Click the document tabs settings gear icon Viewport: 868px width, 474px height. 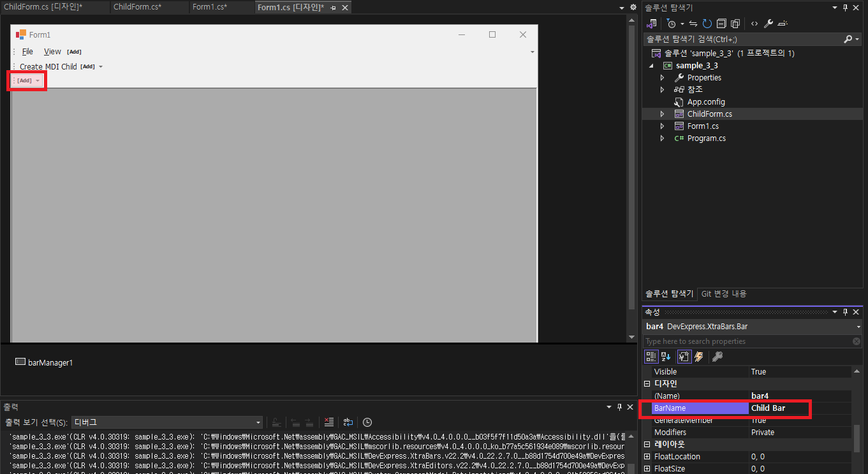[x=633, y=7]
